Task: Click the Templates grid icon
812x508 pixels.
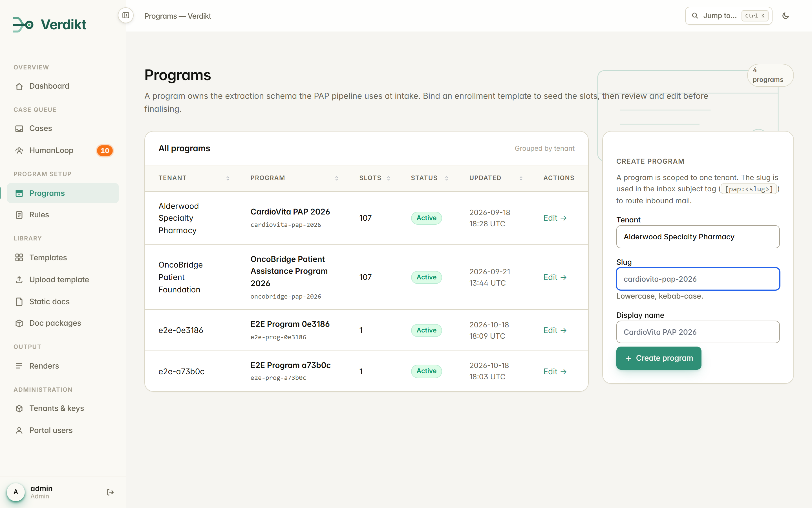Action: click(19, 258)
